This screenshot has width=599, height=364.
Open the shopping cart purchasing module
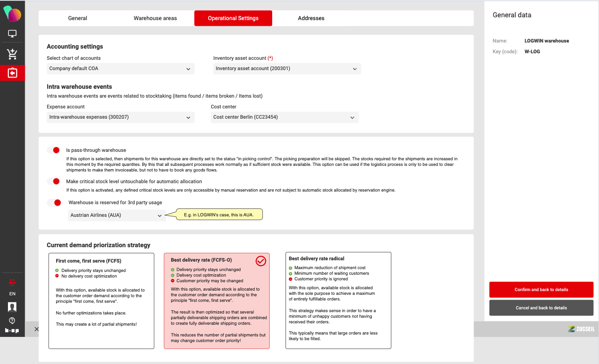click(12, 54)
